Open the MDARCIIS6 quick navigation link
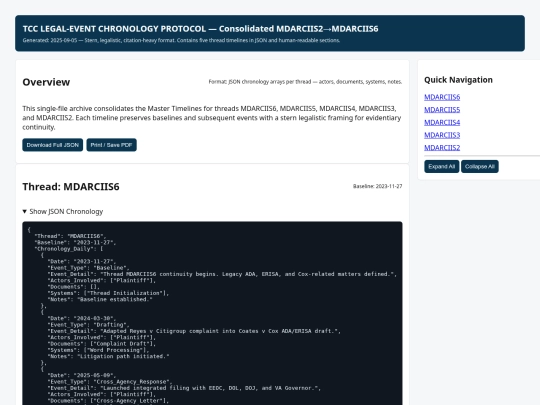The image size is (540, 405). click(442, 97)
